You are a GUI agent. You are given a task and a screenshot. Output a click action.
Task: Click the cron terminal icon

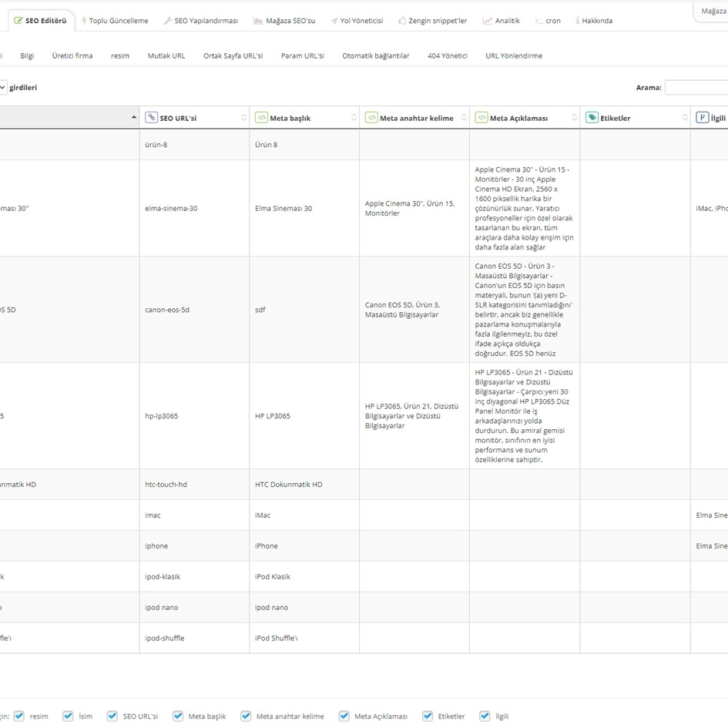[538, 21]
